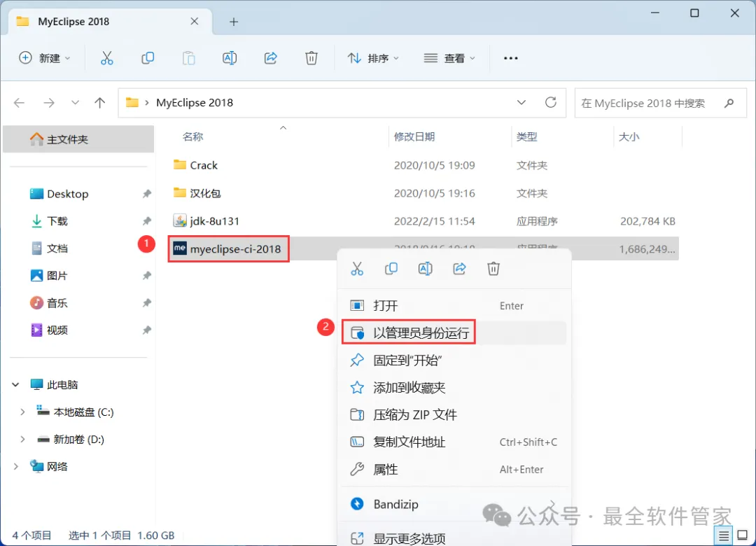Open the three-dots more options menu
The height and width of the screenshot is (546, 756).
[510, 58]
